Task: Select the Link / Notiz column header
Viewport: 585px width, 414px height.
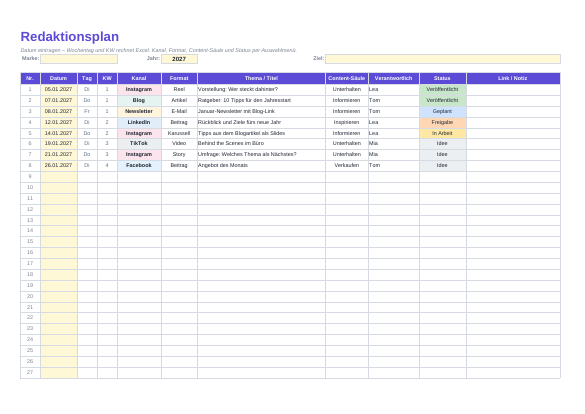Action: pos(513,78)
